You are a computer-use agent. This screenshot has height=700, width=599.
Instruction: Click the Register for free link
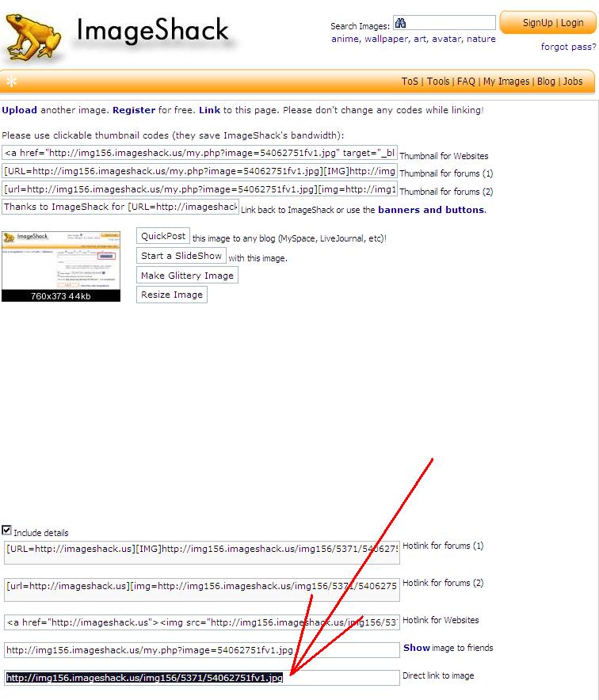coord(134,110)
